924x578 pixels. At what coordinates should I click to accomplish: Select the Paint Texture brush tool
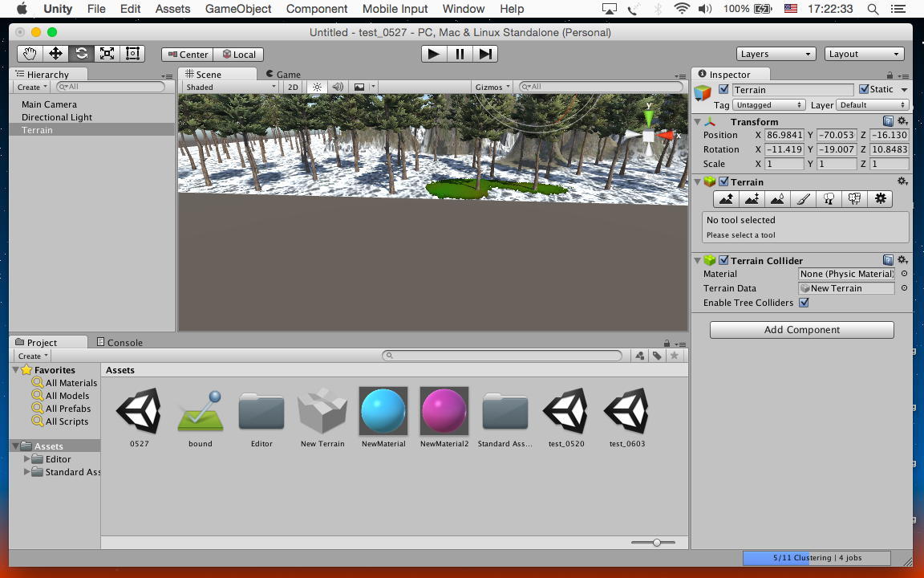click(803, 199)
